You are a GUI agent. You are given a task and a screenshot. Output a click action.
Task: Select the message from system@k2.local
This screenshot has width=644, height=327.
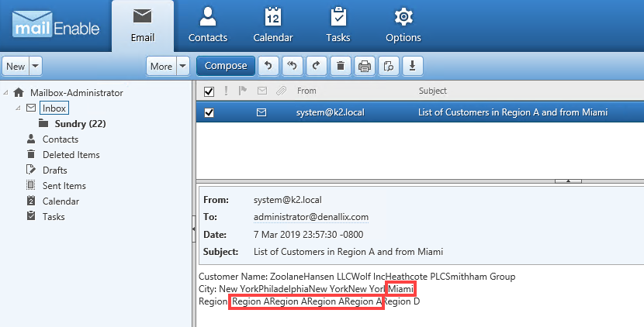(x=421, y=112)
